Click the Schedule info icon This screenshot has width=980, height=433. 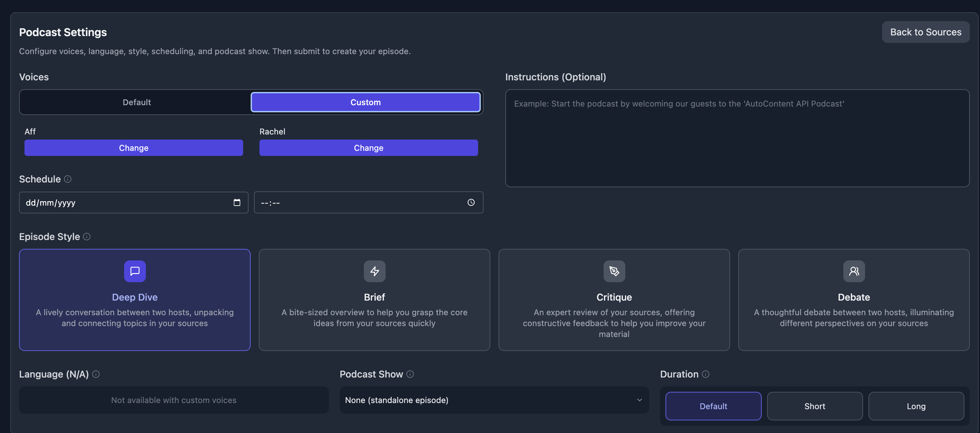[x=68, y=179]
